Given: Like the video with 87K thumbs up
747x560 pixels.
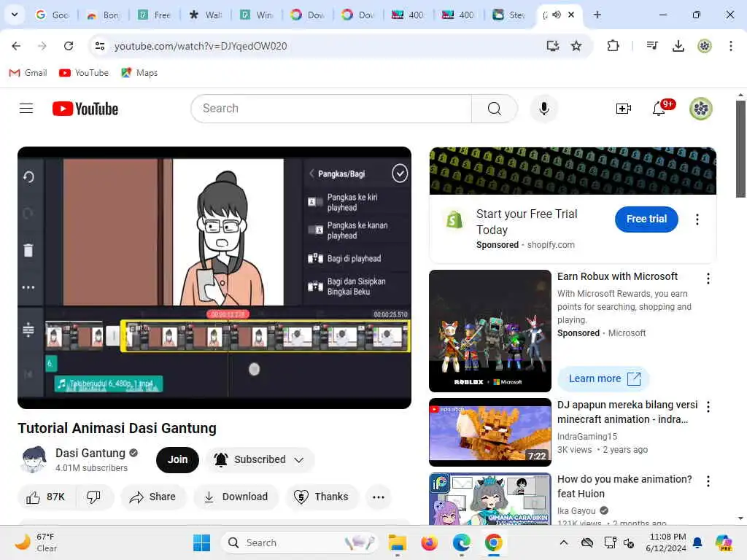Looking at the screenshot, I should (46, 497).
